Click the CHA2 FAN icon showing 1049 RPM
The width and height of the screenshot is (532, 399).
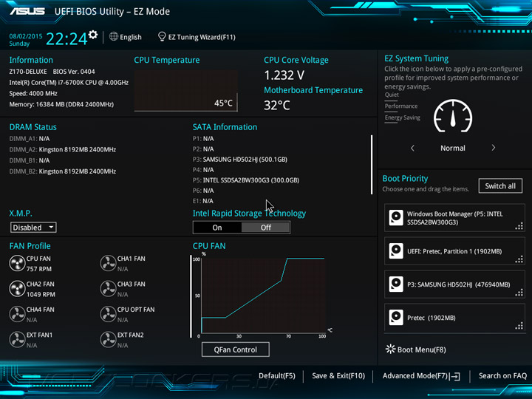(17, 289)
